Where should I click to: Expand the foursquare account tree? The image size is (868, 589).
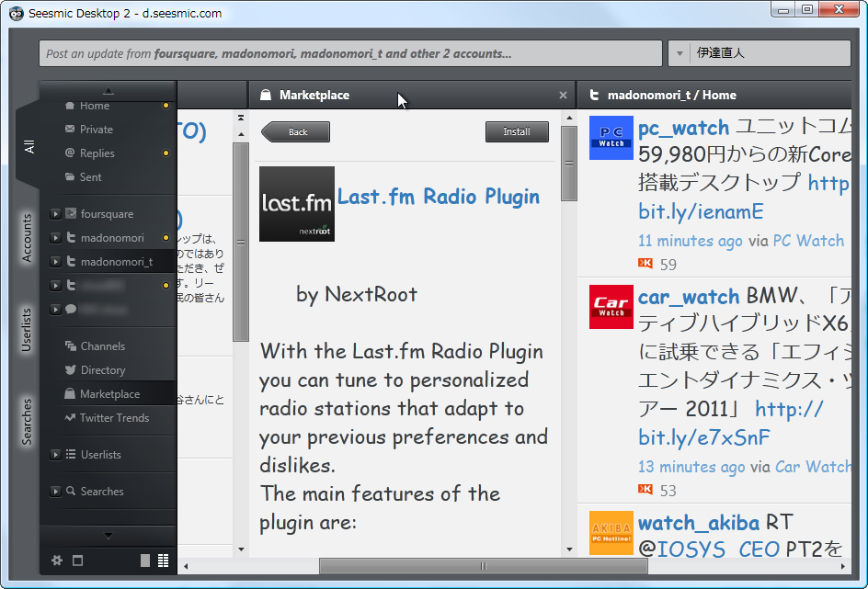(x=55, y=213)
